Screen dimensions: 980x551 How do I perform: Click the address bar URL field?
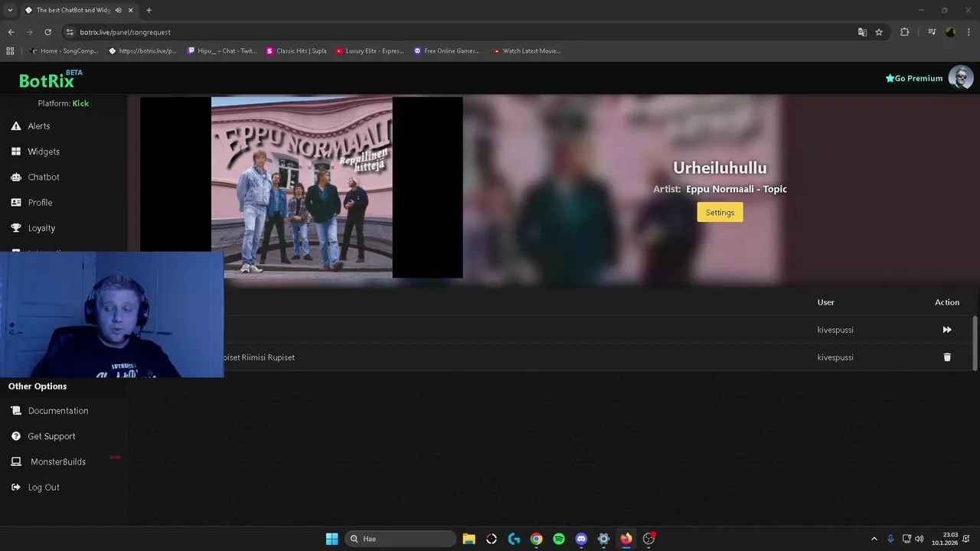click(x=459, y=32)
